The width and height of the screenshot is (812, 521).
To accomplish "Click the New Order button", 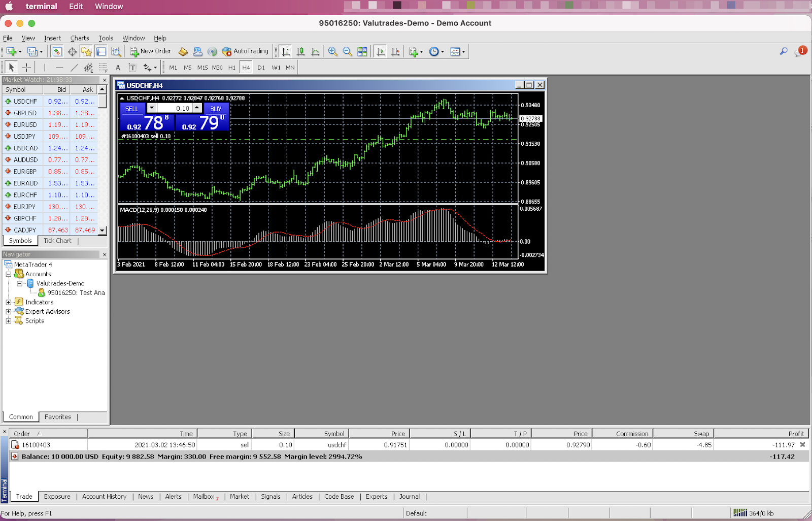I will [150, 51].
